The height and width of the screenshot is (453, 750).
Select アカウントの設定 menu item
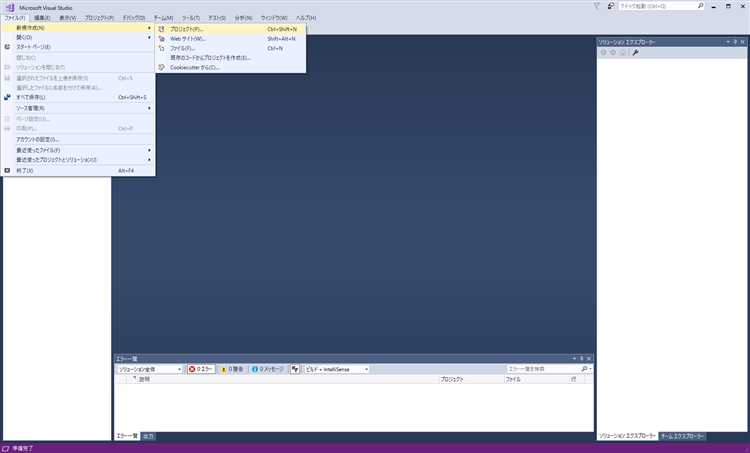click(x=78, y=139)
